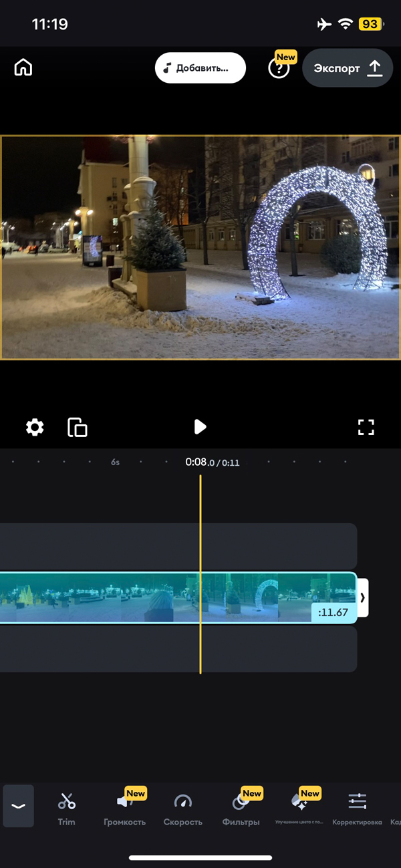Collapse the bottom toolbar with chevron
The image size is (401, 868).
pos(18,806)
